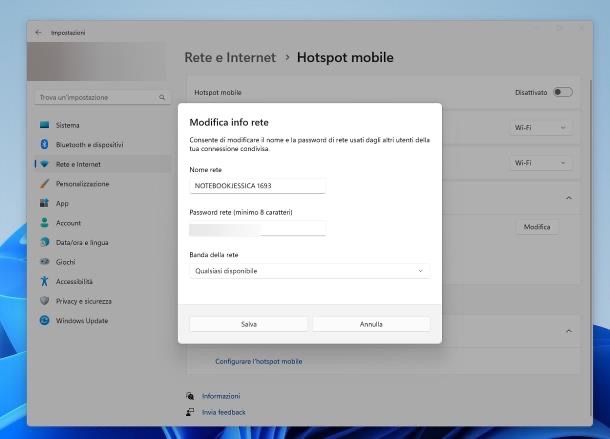Select the Personalizzazione brush icon
The image size is (610, 439).
45,184
